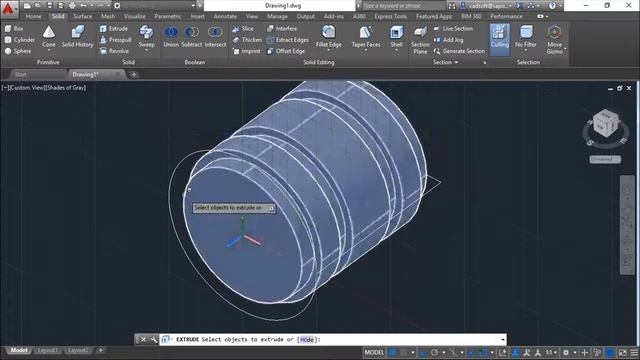This screenshot has width=640, height=360.
Task: Open the Home ribbon tab
Action: (33, 16)
